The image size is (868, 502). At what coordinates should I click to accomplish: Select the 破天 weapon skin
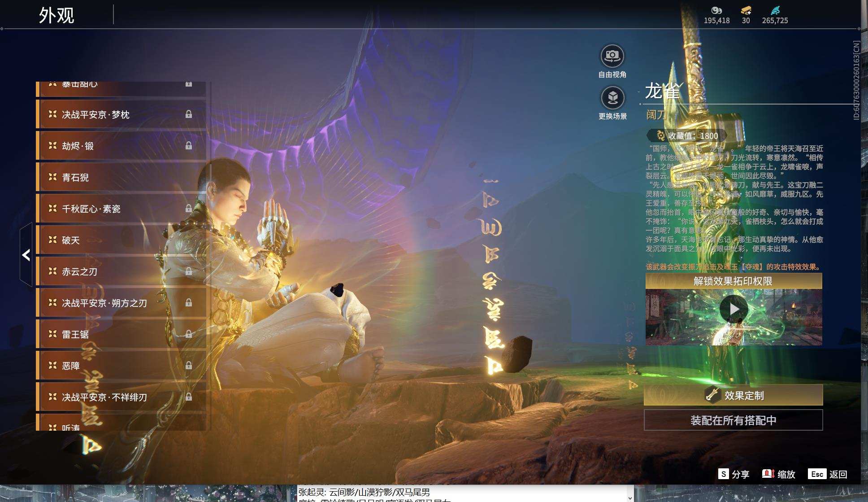coord(121,240)
